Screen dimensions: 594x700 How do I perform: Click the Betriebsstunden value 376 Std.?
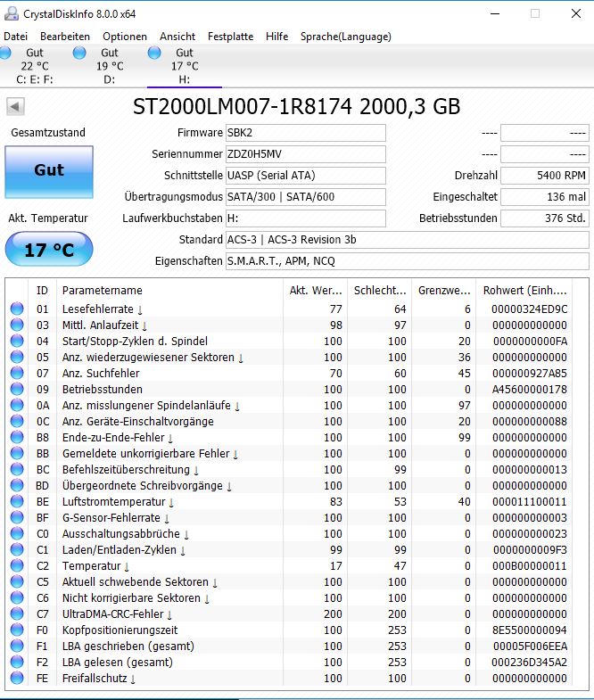pos(545,218)
